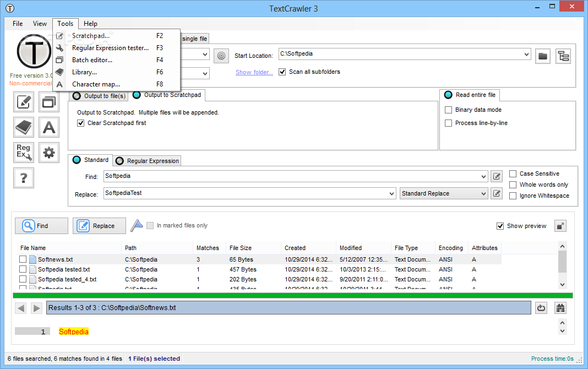Open the Scratchpad sidebar tool icon
588x369 pixels.
pyautogui.click(x=24, y=102)
